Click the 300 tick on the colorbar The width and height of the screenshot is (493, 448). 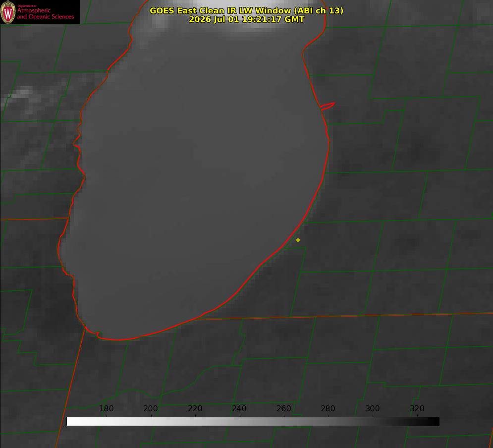tap(373, 408)
